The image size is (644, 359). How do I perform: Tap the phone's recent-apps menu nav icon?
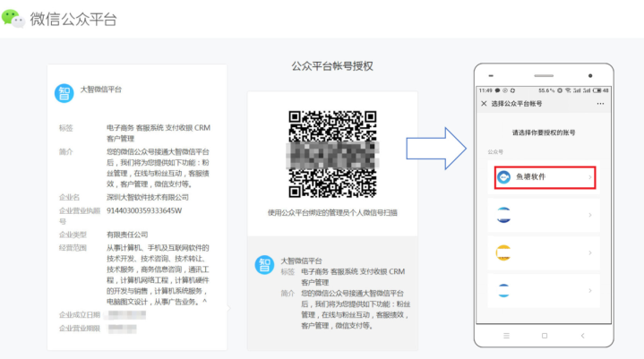(506, 336)
